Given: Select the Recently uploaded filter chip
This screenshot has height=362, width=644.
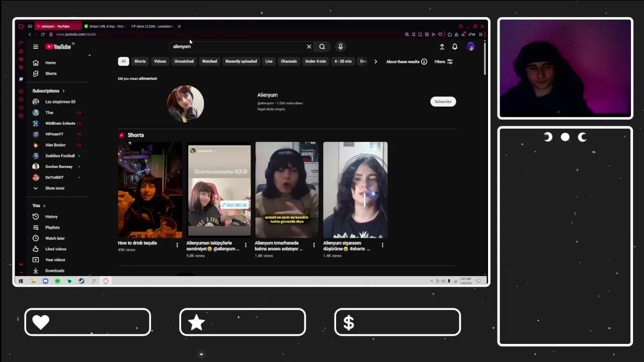Looking at the screenshot, I should coord(241,61).
